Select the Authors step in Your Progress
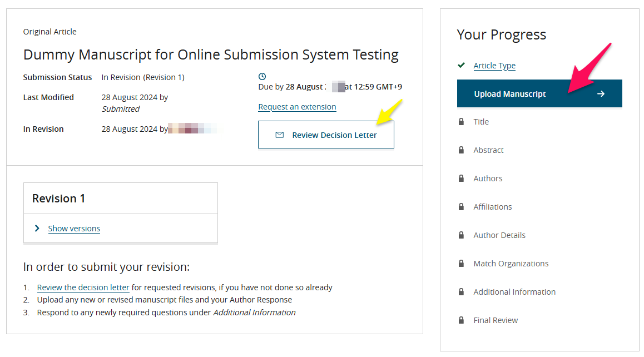Image resolution: width=644 pixels, height=357 pixels. coord(488,178)
